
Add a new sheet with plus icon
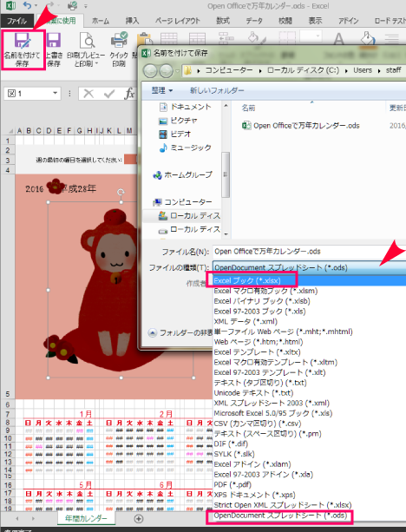139,518
